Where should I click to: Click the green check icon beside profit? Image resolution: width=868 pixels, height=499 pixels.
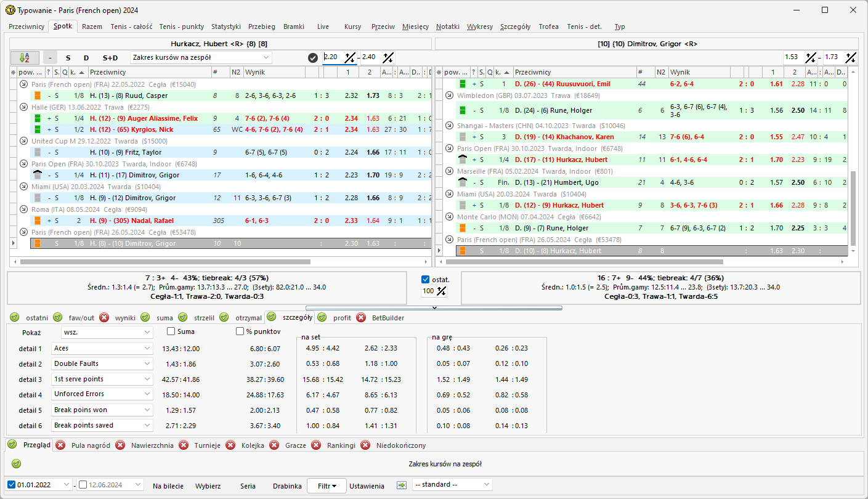pyautogui.click(x=322, y=318)
